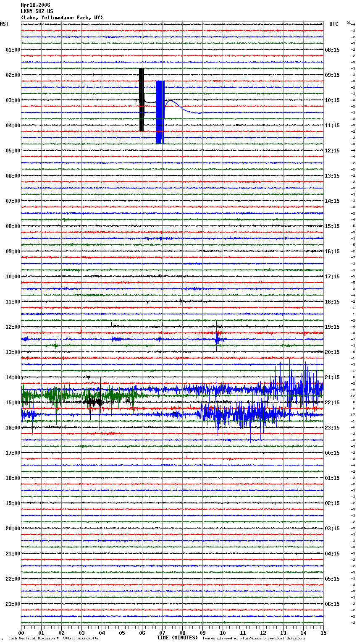Screen dimensions: 357x644
Task: Click the tall black clipped spike near minute 6
Action: [142, 99]
